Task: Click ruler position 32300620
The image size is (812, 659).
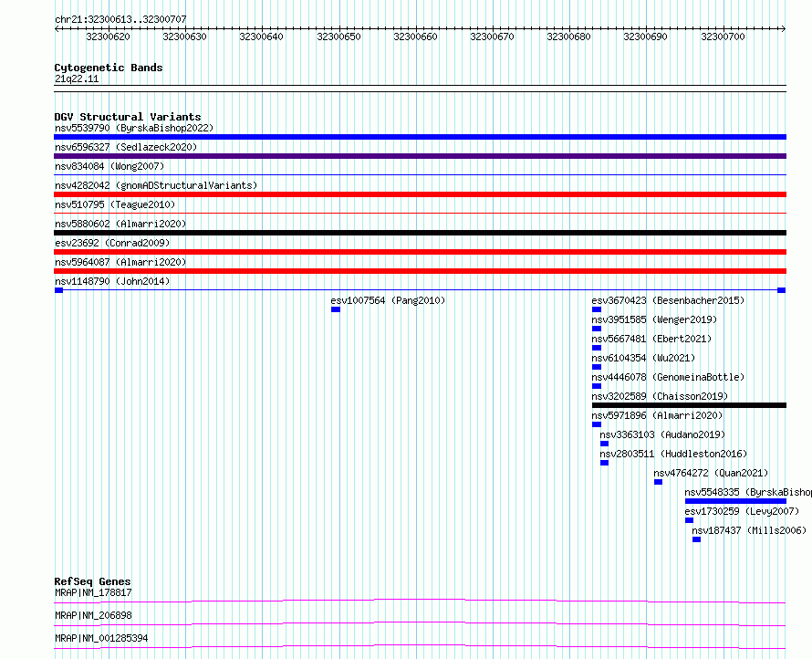Action: pos(108,37)
